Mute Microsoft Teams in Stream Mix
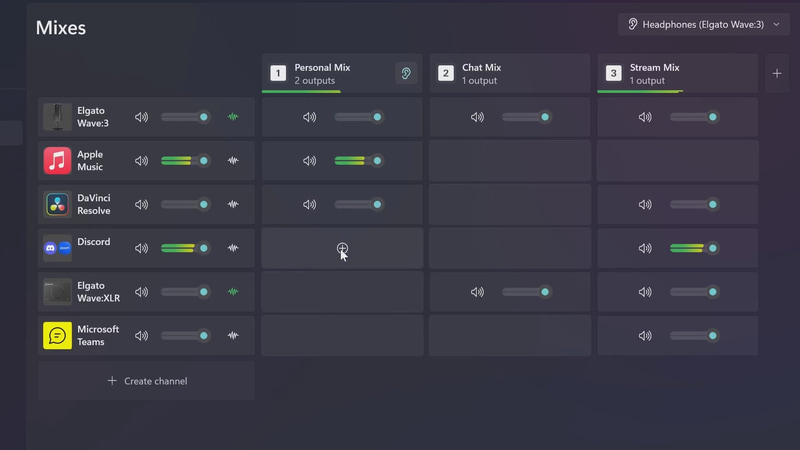800x450 pixels. pos(645,336)
